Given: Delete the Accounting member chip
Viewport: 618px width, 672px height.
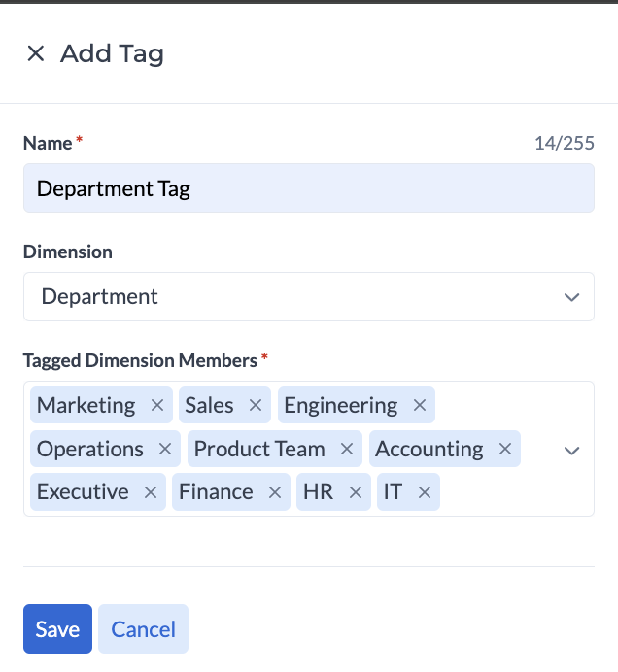Looking at the screenshot, I should pyautogui.click(x=505, y=449).
